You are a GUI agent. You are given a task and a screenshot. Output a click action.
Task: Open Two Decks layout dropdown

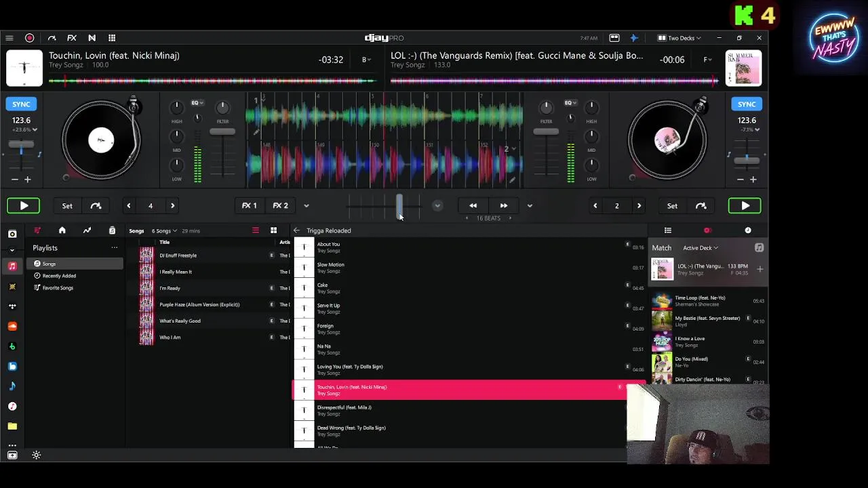tap(679, 38)
